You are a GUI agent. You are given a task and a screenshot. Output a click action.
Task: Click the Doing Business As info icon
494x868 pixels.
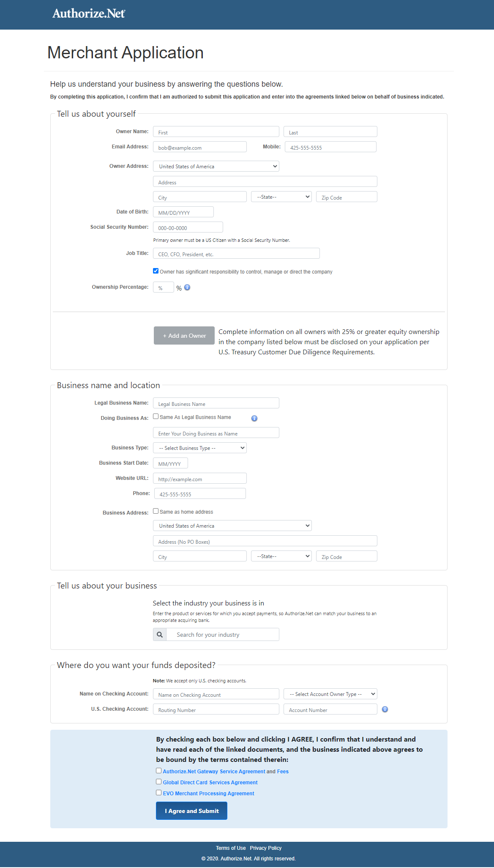click(254, 418)
